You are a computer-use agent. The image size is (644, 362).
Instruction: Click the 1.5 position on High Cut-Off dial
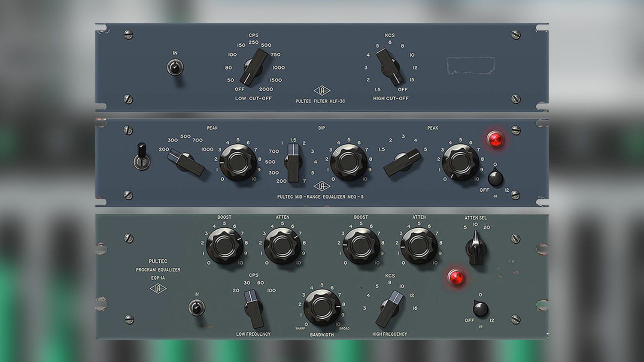click(x=377, y=90)
